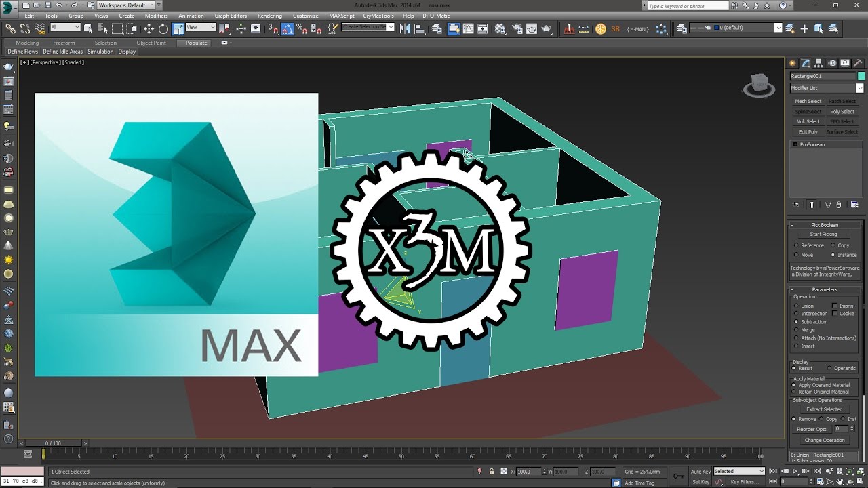
Task: Open the Workspace: Default dropdown
Action: [x=126, y=5]
